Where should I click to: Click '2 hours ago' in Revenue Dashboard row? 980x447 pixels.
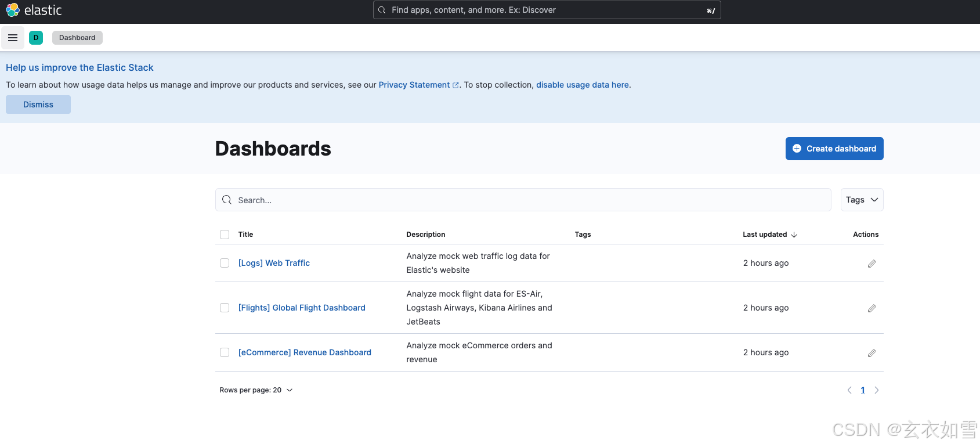click(x=766, y=352)
